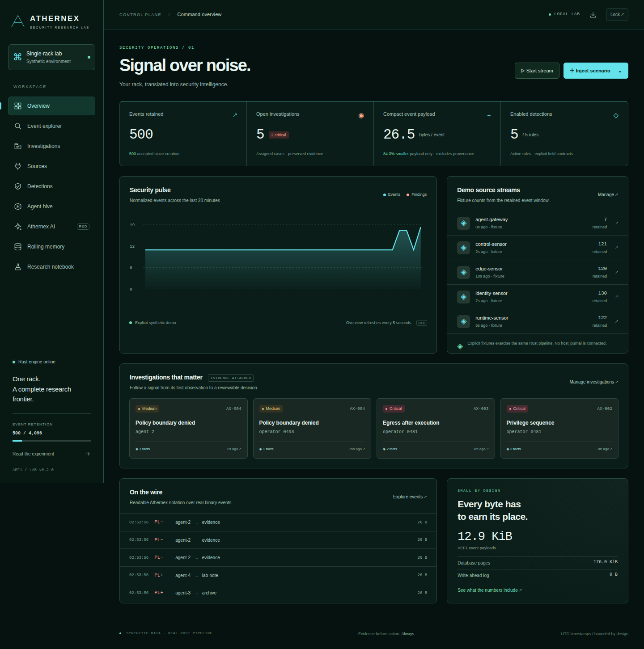Image resolution: width=644 pixels, height=649 pixels.
Task: Click the diamond icon on Enabled detections card
Action: (x=616, y=116)
